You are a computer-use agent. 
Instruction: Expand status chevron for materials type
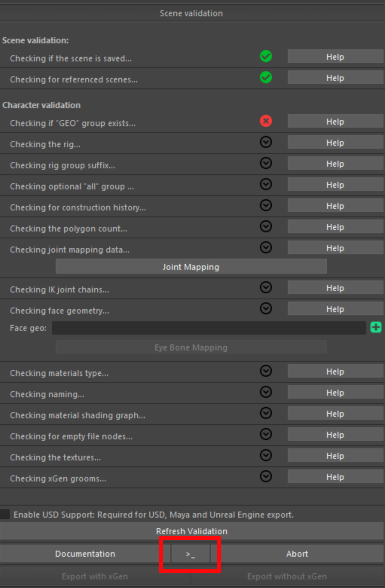tap(266, 371)
